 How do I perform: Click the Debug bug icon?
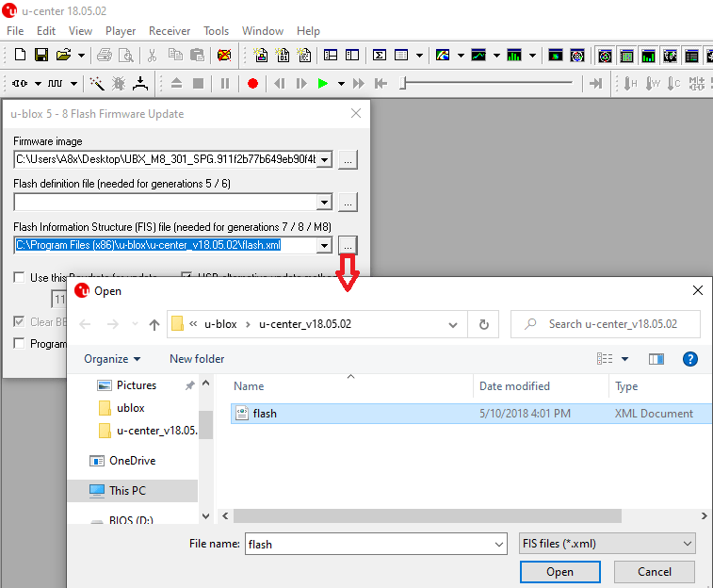(119, 83)
